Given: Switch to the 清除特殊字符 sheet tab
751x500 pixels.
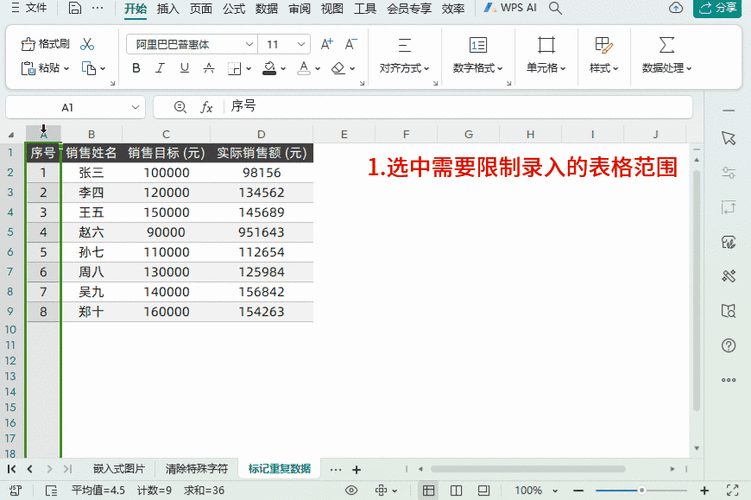Looking at the screenshot, I should coord(197,468).
